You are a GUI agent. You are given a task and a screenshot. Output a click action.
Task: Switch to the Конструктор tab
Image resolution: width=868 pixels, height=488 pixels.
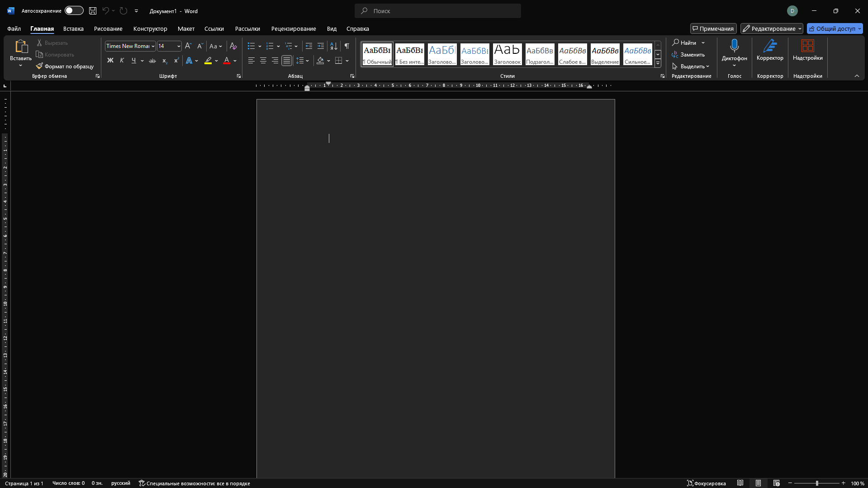click(150, 28)
